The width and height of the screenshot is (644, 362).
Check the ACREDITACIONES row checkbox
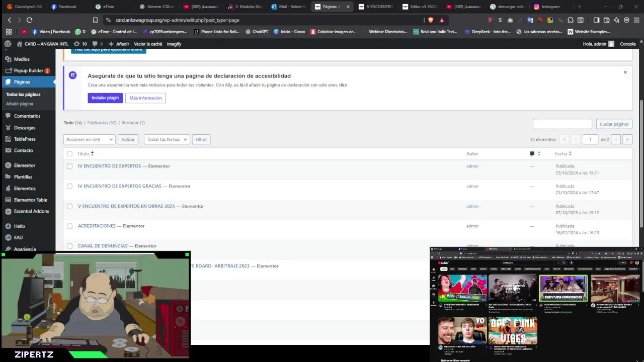tap(69, 226)
